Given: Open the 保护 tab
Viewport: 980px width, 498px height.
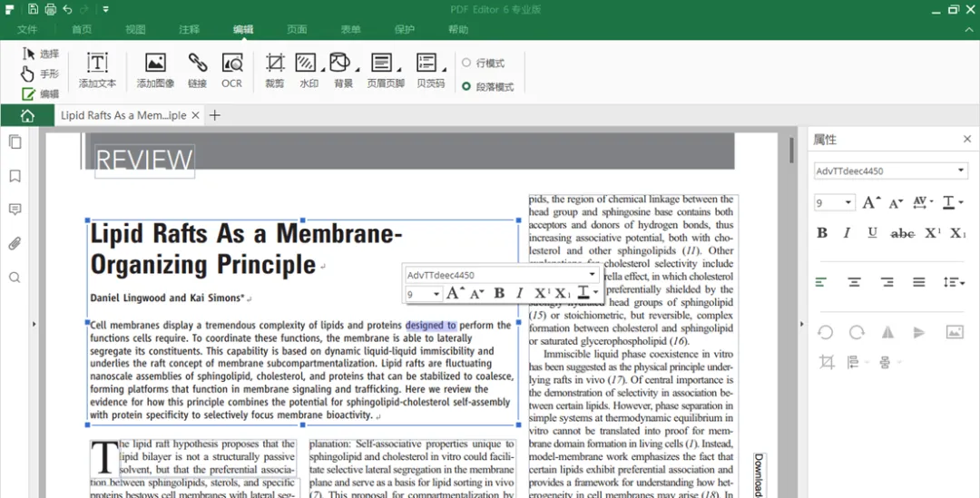Looking at the screenshot, I should [x=404, y=29].
